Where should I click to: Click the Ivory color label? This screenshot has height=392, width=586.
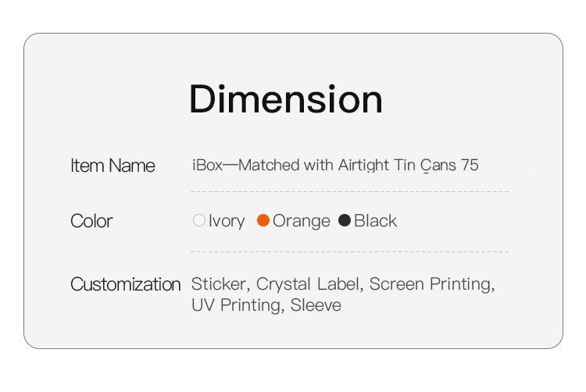(227, 221)
